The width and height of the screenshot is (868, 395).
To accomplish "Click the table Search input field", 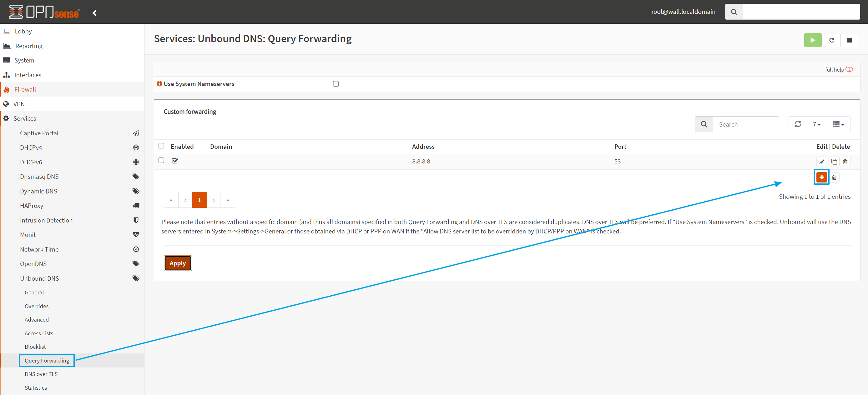I will 745,124.
